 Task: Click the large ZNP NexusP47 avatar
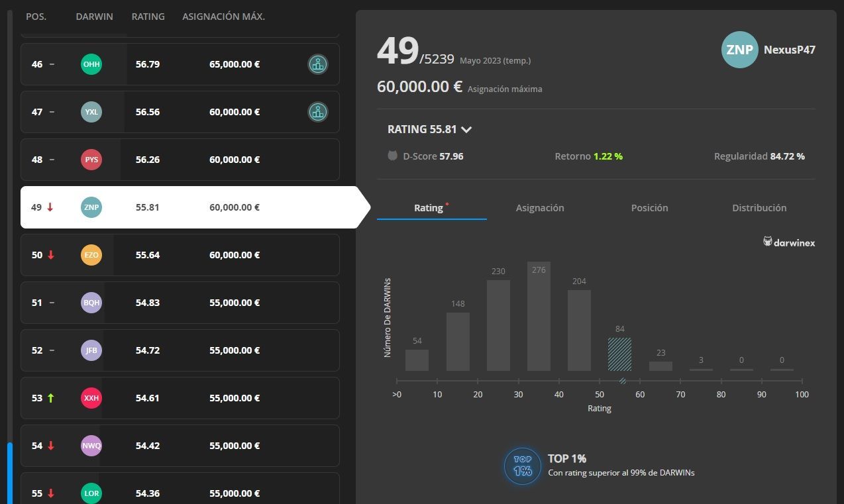tap(739, 50)
